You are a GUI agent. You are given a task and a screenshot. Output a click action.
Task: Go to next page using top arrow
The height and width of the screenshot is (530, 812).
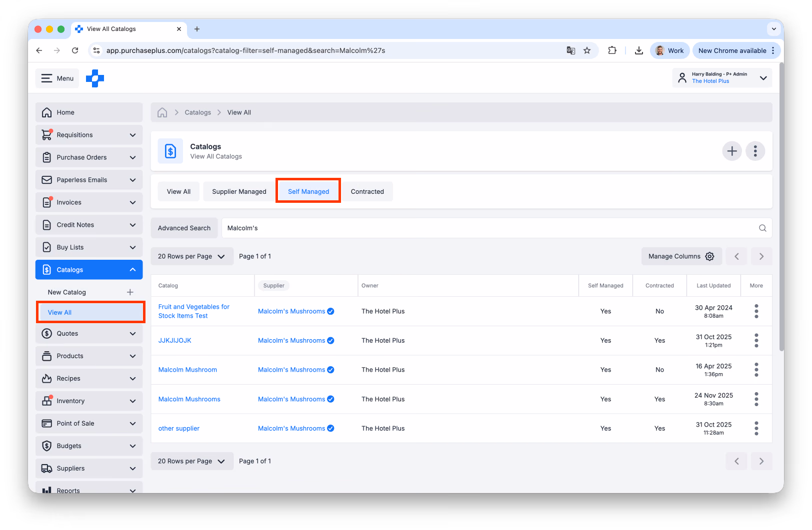(x=761, y=256)
